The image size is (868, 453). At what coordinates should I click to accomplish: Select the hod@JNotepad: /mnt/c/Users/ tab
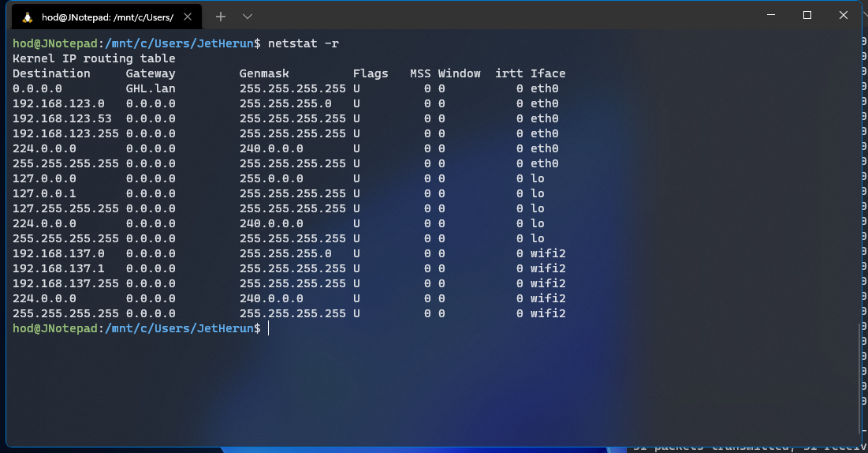click(x=107, y=17)
